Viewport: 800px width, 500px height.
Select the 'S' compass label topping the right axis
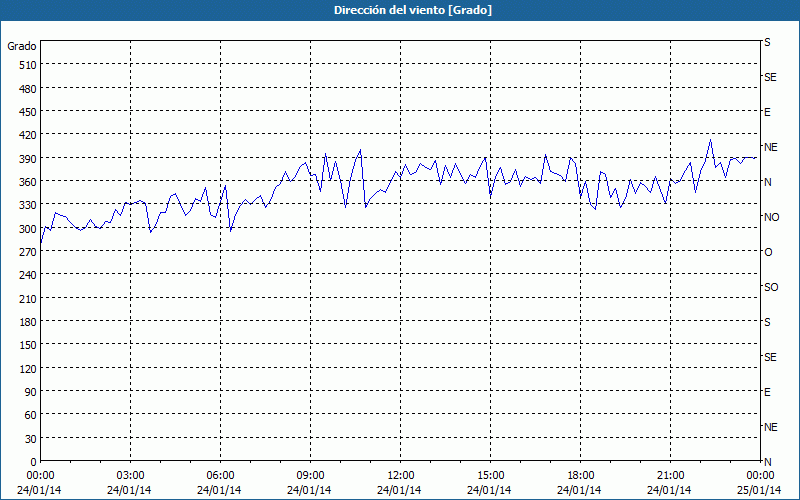pyautogui.click(x=767, y=42)
